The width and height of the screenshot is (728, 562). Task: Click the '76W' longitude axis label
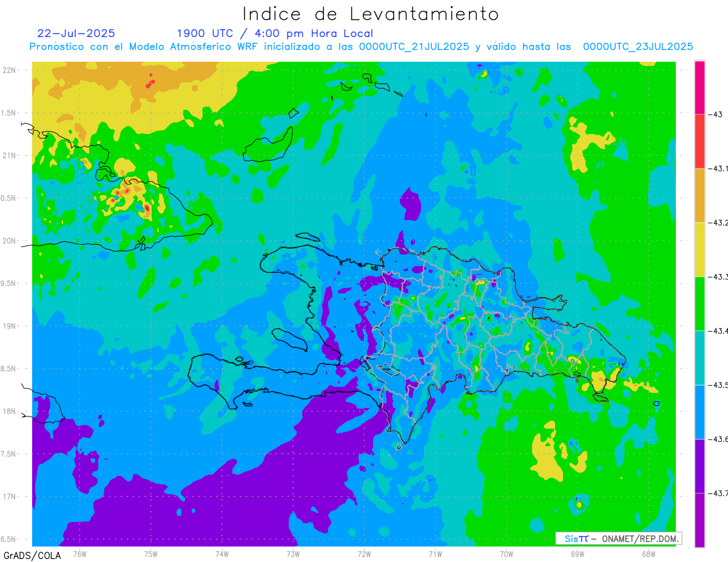pyautogui.click(x=79, y=554)
